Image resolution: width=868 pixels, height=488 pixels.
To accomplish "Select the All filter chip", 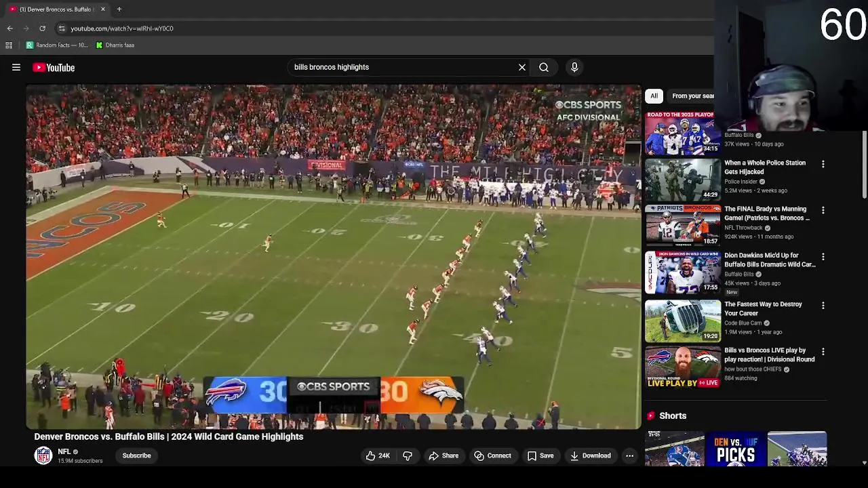I will 654,96.
